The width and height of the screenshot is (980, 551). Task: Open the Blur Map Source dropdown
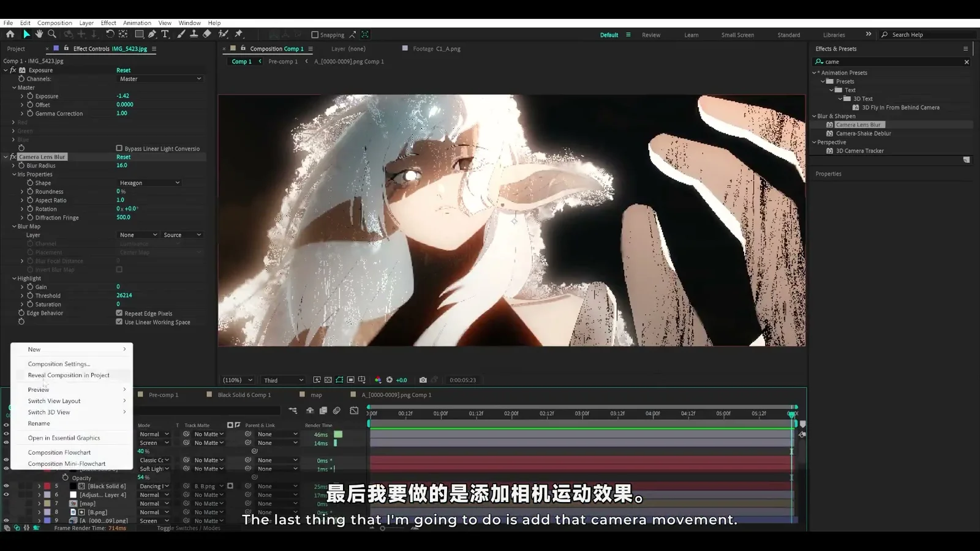[x=182, y=235]
